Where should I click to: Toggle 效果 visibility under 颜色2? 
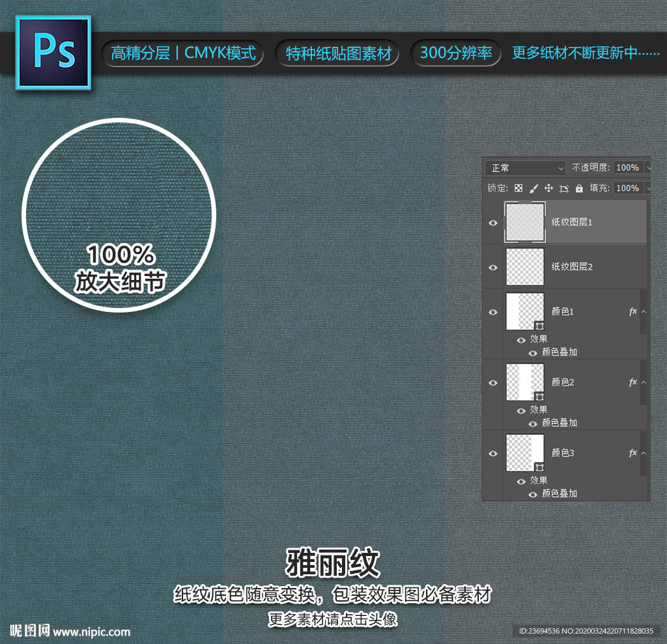pyautogui.click(x=521, y=410)
